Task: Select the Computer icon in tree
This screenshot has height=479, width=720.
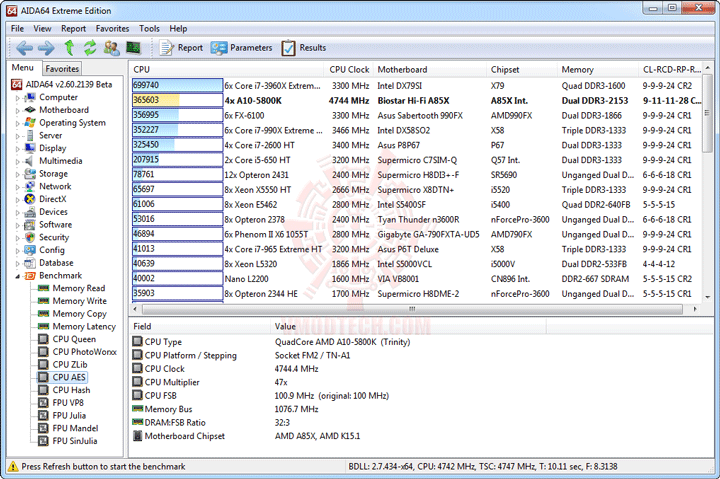Action: pos(30,97)
